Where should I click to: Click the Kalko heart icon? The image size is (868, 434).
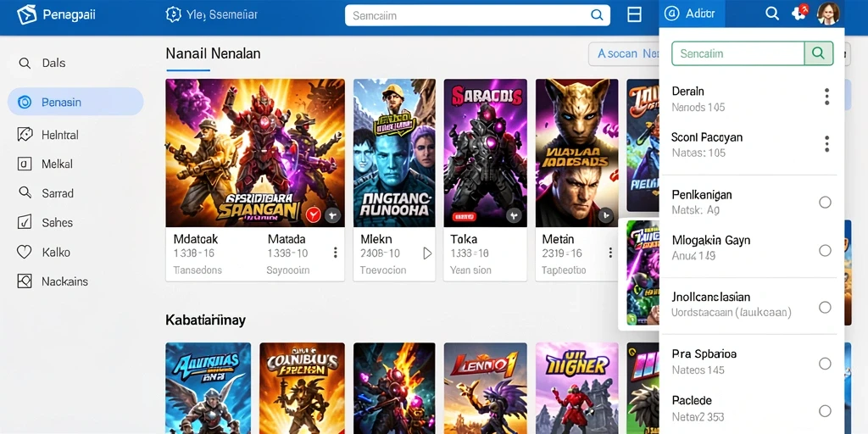(25, 252)
